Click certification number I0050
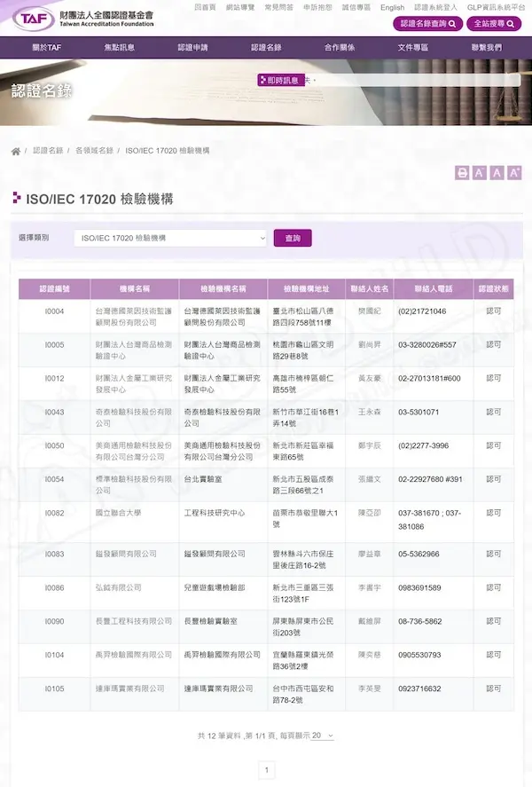This screenshot has width=532, height=787. pos(55,445)
